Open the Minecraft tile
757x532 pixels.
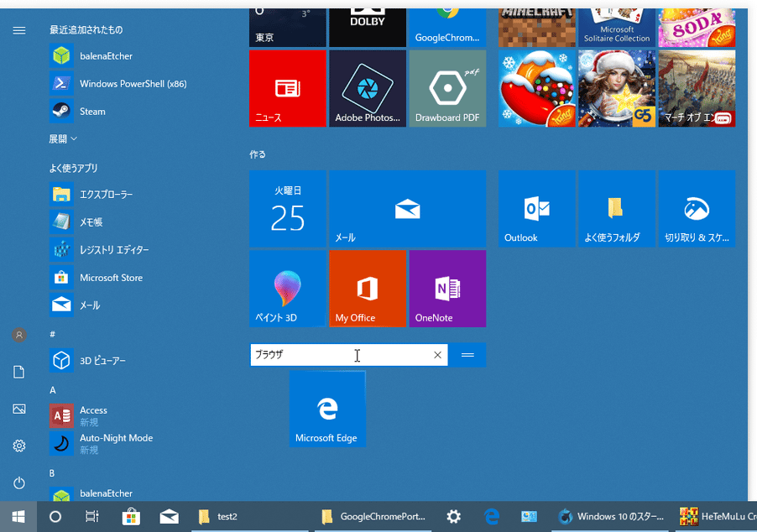tap(537, 28)
